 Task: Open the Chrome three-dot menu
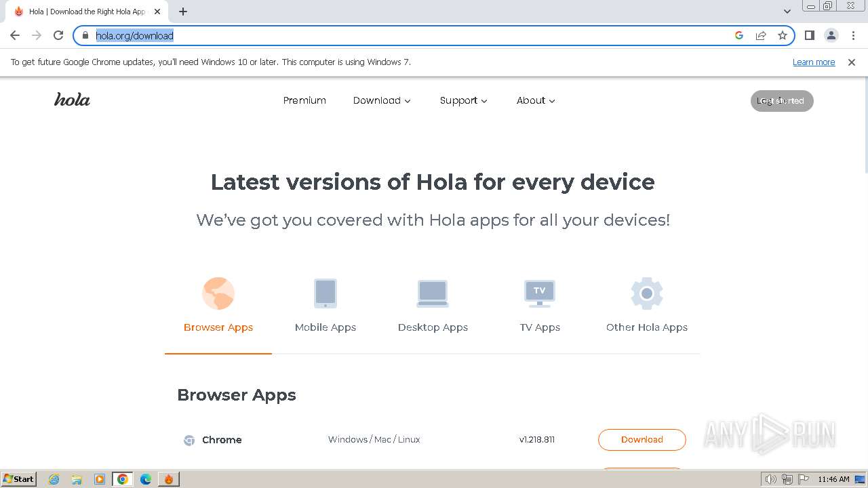pos(852,35)
